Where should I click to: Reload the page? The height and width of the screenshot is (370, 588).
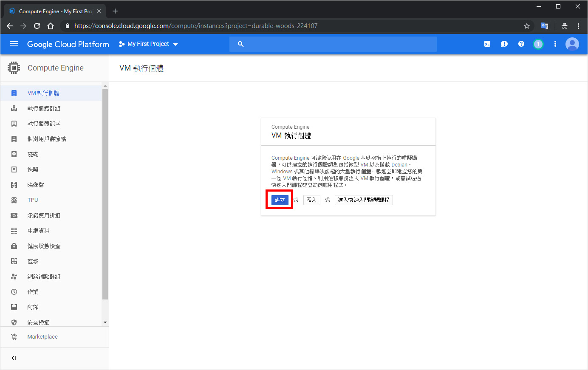point(37,26)
